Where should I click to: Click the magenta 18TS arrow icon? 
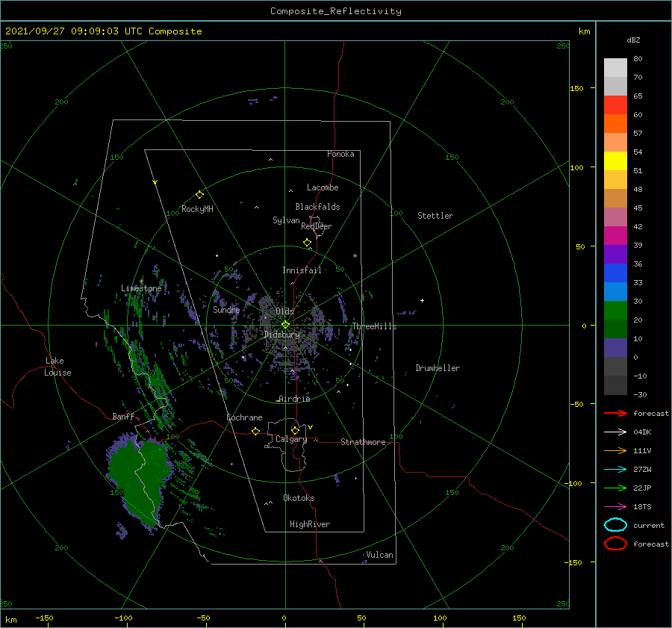pyautogui.click(x=615, y=507)
